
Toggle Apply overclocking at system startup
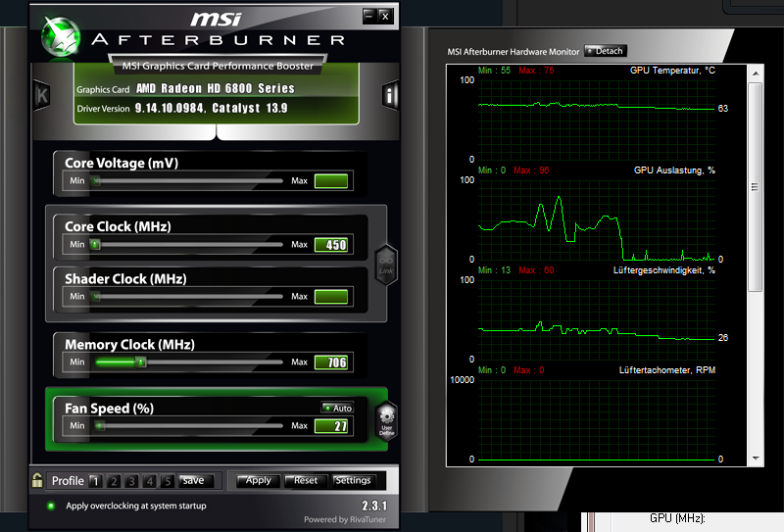(51, 506)
